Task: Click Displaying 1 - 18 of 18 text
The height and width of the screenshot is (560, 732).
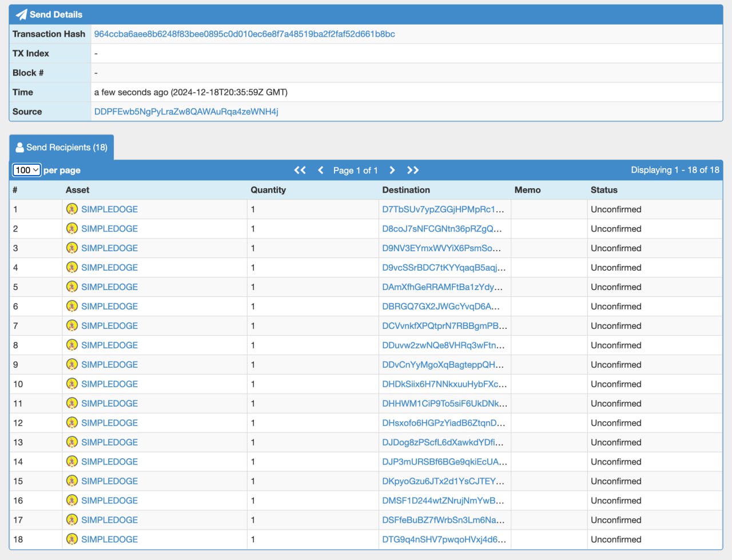Action: click(x=675, y=170)
